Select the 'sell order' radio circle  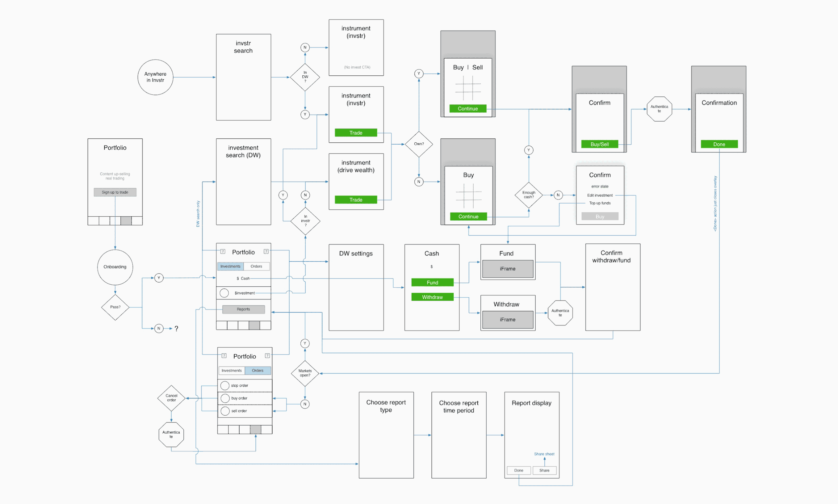point(225,411)
